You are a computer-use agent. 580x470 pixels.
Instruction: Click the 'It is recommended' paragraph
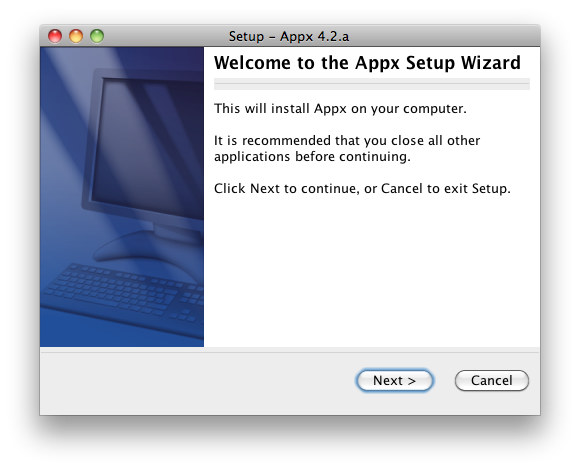347,148
